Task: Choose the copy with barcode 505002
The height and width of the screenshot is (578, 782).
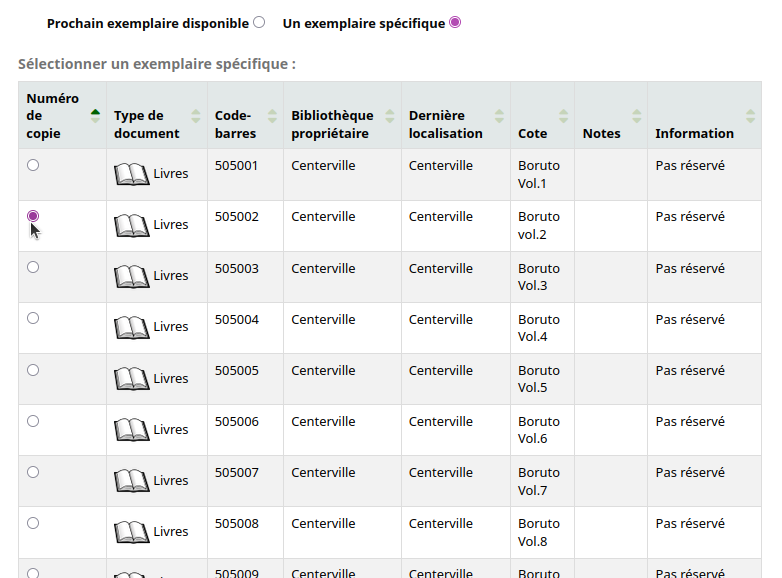Action: (33, 216)
